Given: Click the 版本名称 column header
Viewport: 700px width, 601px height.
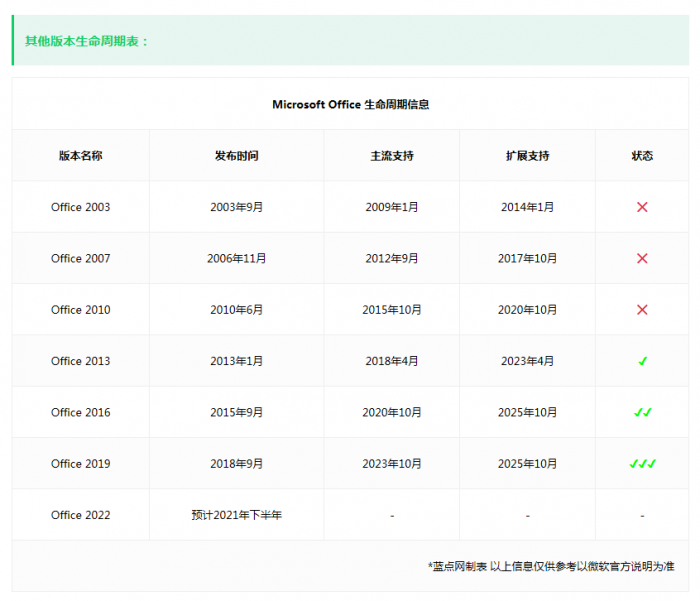Looking at the screenshot, I should (80, 156).
